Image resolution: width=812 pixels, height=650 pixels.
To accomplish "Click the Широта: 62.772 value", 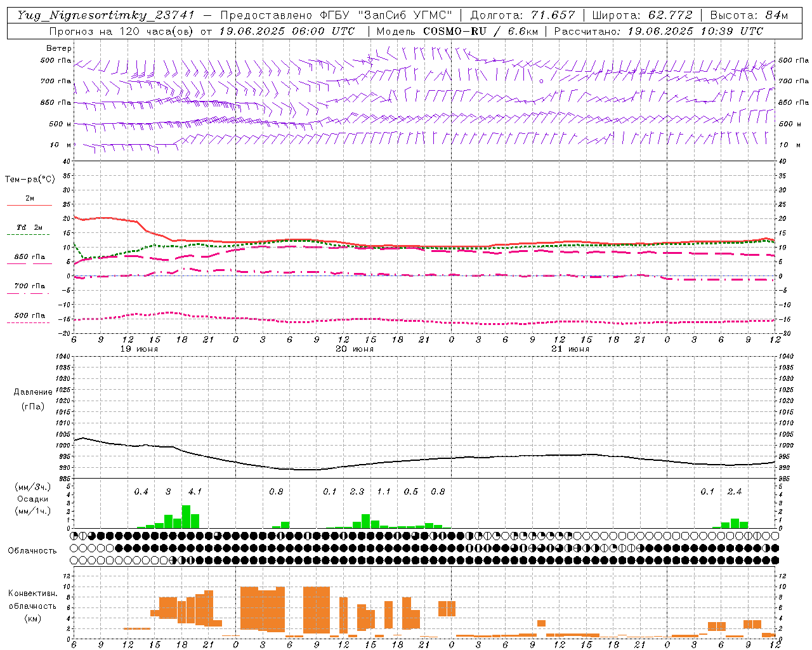I will tap(642, 15).
